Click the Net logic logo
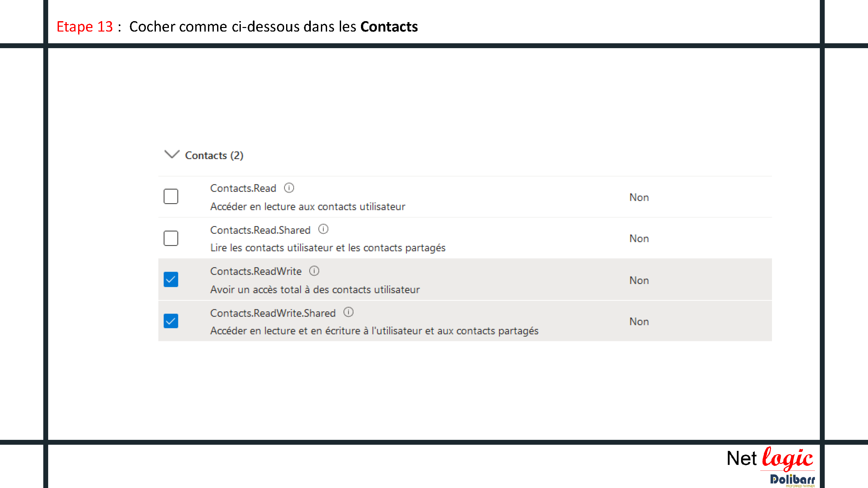The image size is (868, 488). pyautogui.click(x=770, y=459)
